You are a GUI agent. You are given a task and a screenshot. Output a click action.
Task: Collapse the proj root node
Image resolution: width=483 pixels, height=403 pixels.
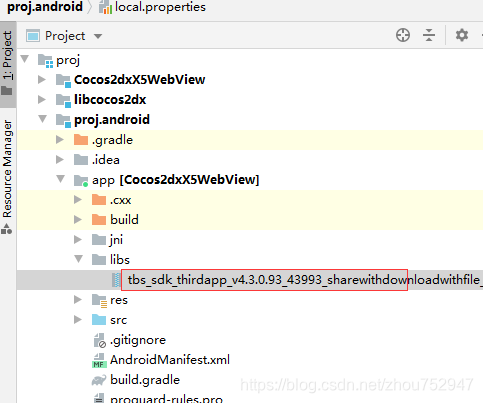pyautogui.click(x=25, y=60)
